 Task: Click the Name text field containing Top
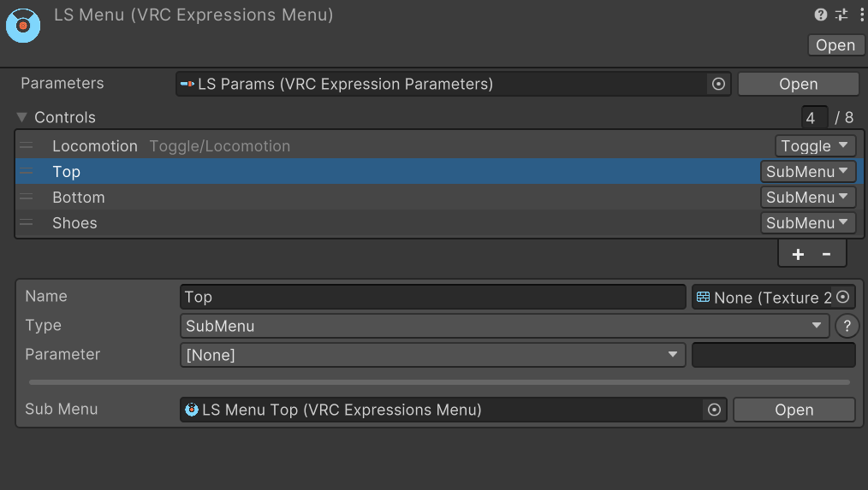(432, 297)
